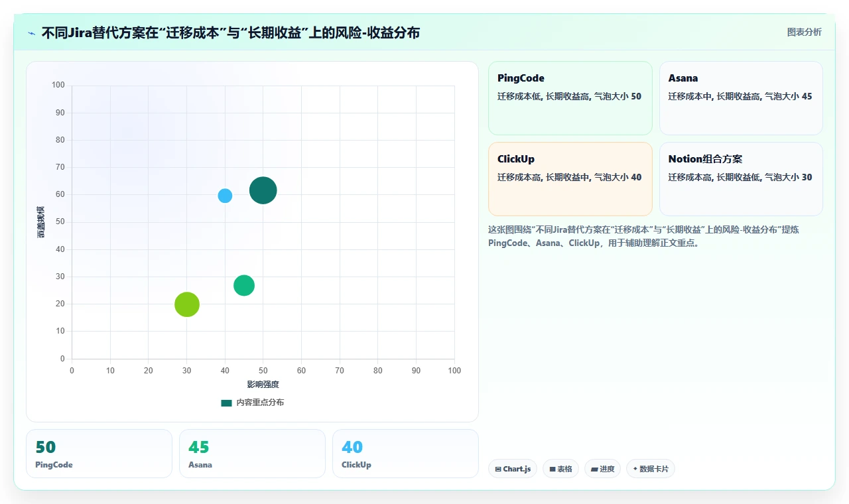Click the 表格 tag
The height and width of the screenshot is (504, 849).
tap(560, 469)
